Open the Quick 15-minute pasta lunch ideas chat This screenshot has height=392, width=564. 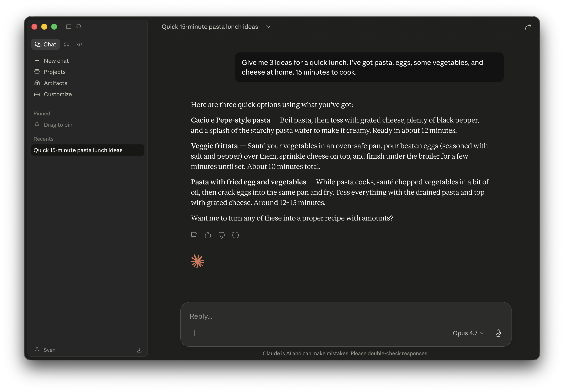coord(78,150)
